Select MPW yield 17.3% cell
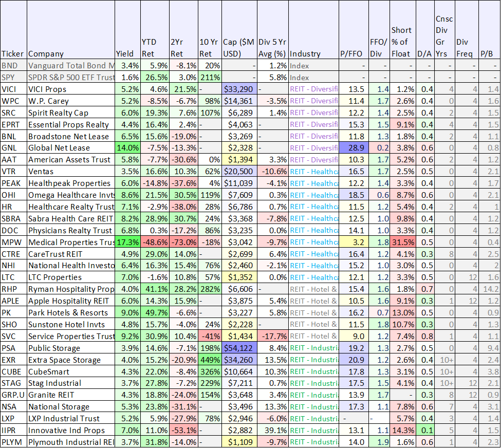This screenshot has height=448, width=501. 128,242
